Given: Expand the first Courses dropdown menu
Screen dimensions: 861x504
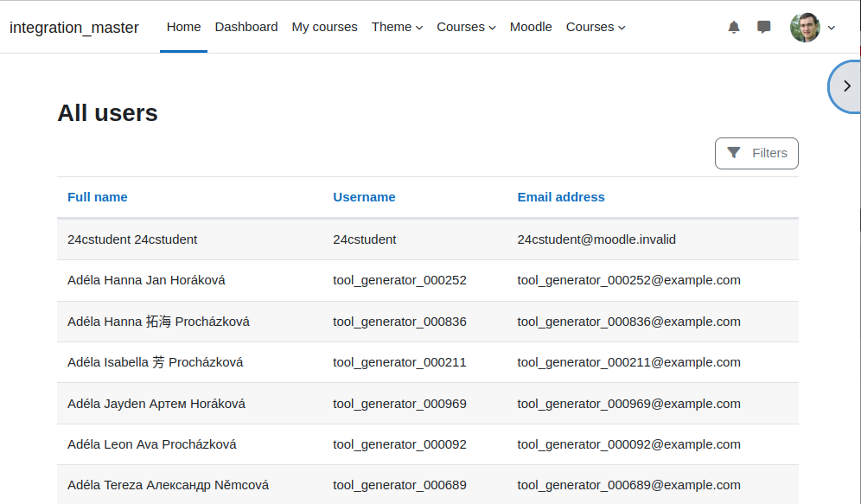Looking at the screenshot, I should 466,27.
